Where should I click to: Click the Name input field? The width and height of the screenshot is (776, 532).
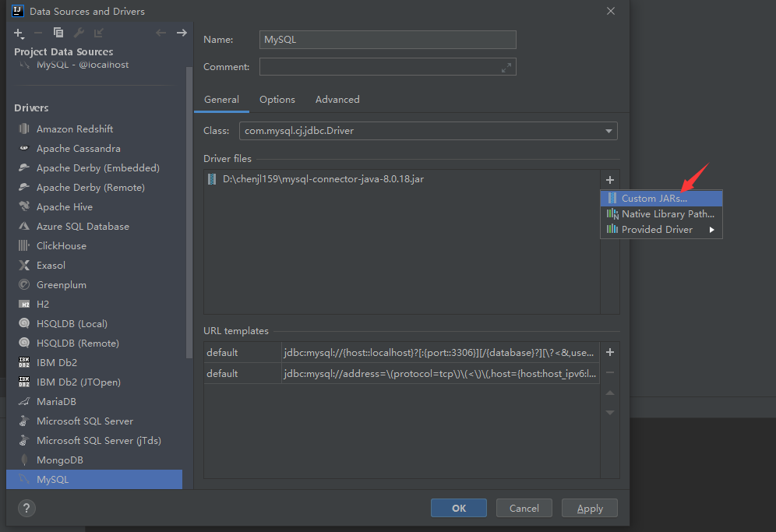coord(387,40)
